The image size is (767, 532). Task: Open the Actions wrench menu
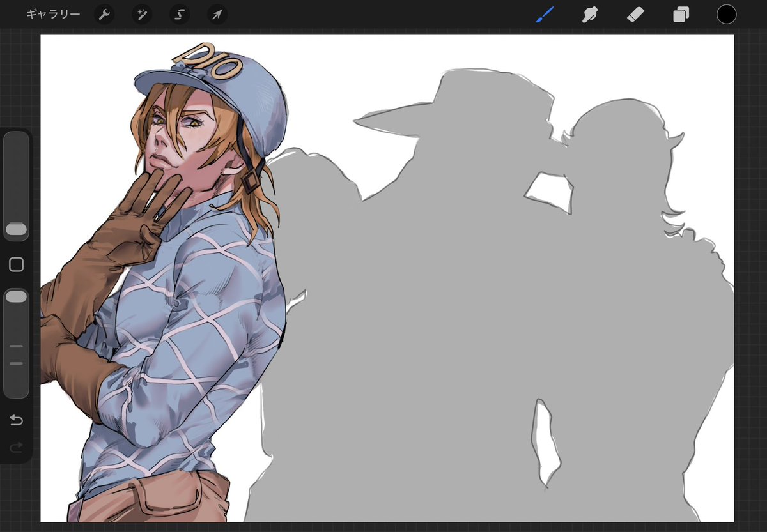coord(104,15)
